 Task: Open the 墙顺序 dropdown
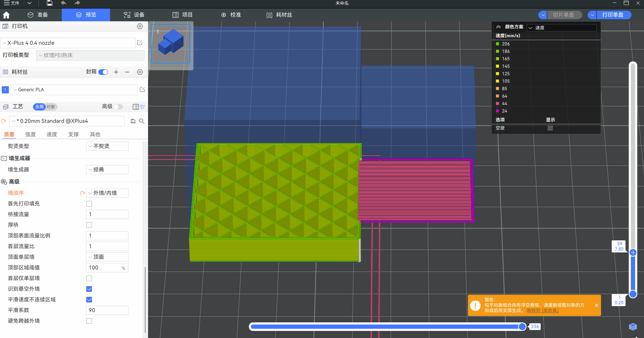click(107, 193)
